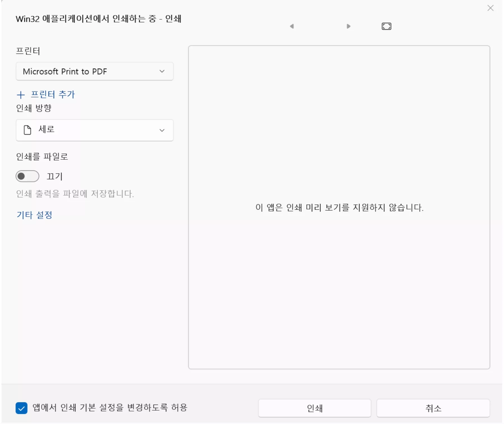504x424 pixels.
Task: Click the previous page arrow above the preview
Action: (292, 26)
